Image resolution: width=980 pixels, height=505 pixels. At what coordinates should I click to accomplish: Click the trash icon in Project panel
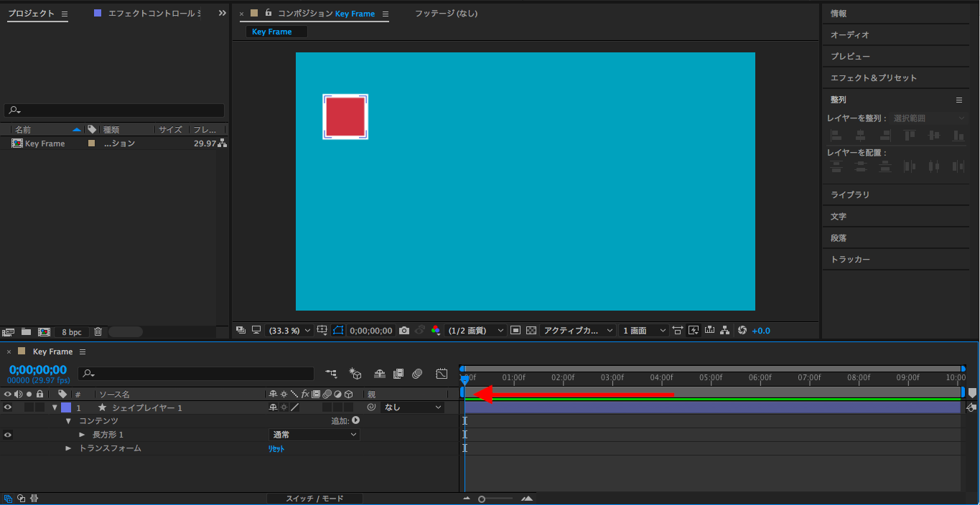[x=98, y=332]
